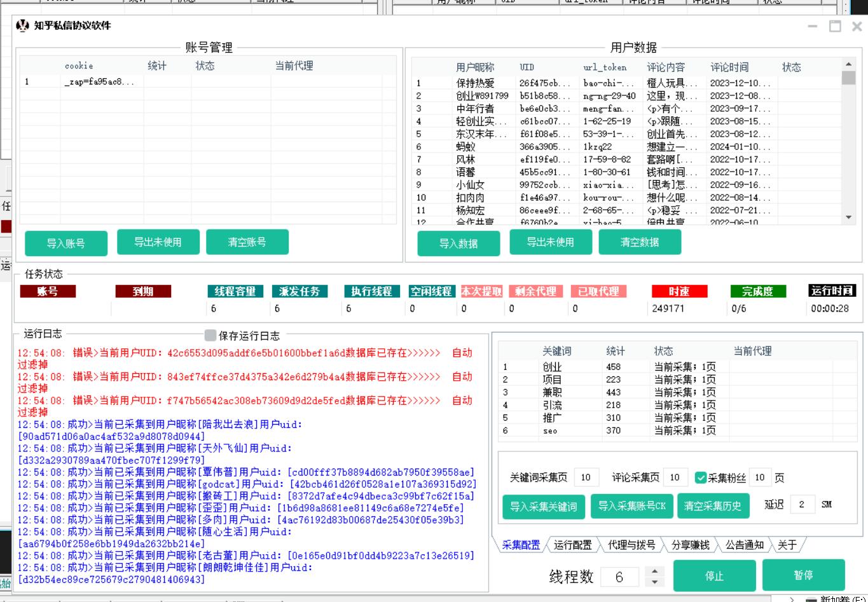Close the 知乎私信协议软件 window

coord(857,26)
